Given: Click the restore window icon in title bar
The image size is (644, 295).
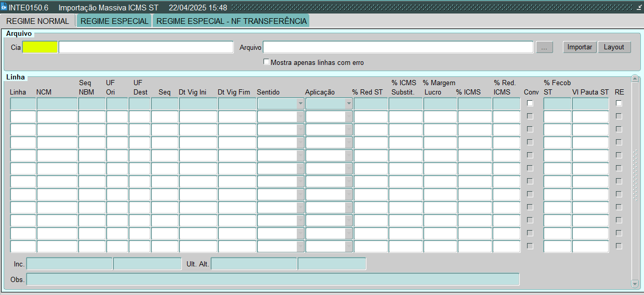Looking at the screenshot, I should [x=639, y=8].
